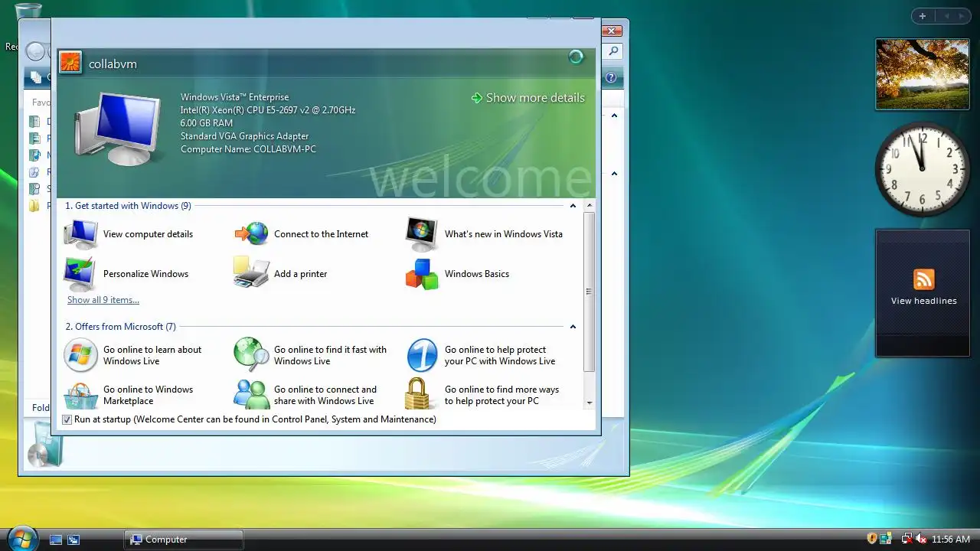Collapse the Offers from Microsoft section

(573, 327)
